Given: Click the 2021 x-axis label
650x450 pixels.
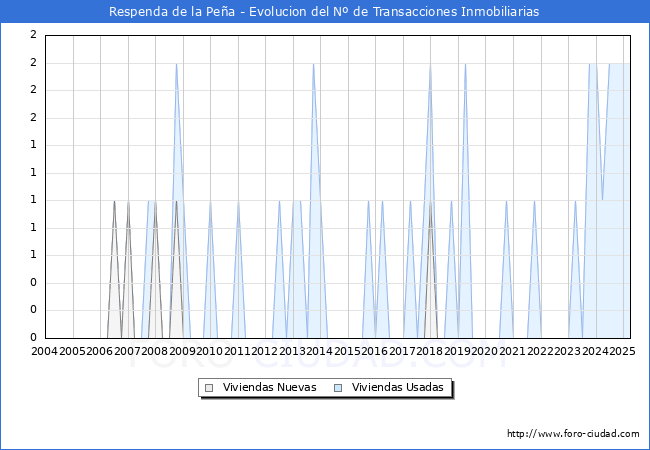Looking at the screenshot, I should (x=513, y=351).
